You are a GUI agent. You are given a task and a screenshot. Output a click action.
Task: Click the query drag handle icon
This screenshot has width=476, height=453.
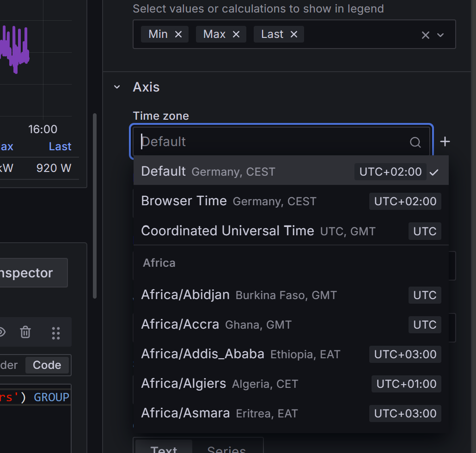[56, 332]
